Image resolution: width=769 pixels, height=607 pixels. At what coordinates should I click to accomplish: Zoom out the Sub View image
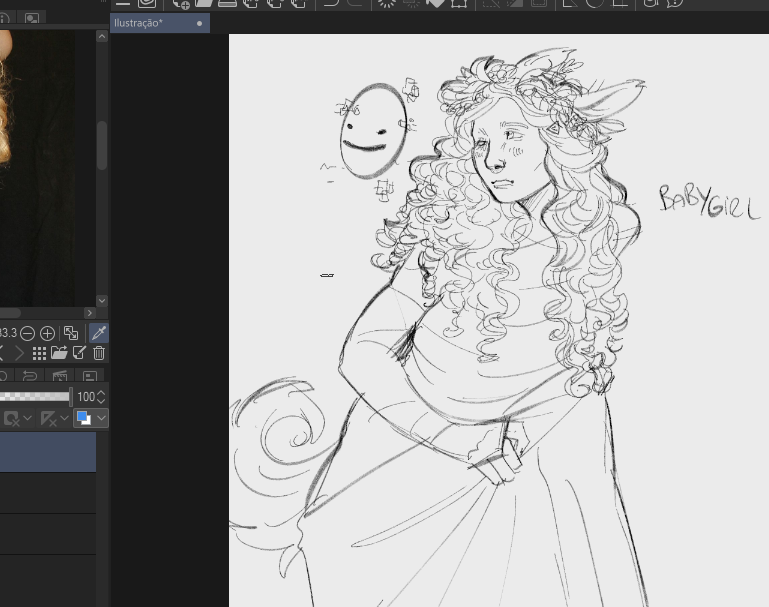click(27, 334)
